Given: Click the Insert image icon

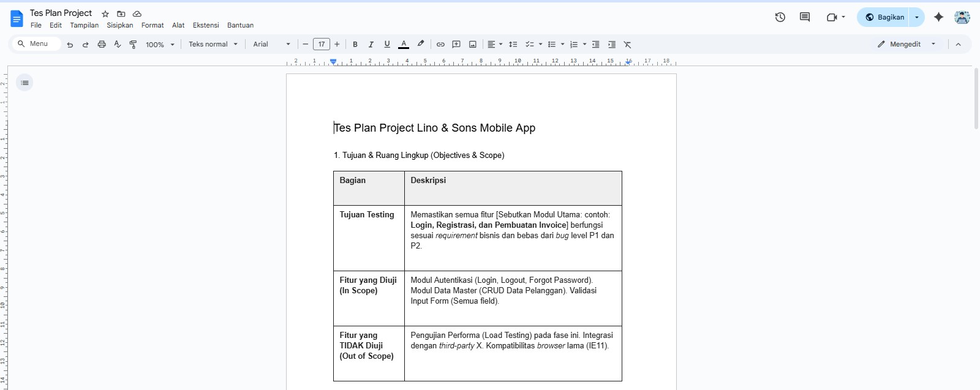Looking at the screenshot, I should point(472,44).
